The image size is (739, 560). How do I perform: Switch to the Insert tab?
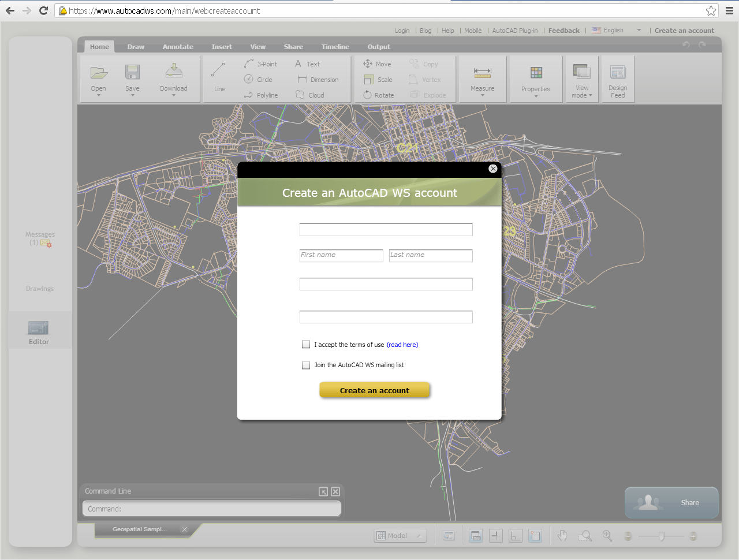pos(222,47)
